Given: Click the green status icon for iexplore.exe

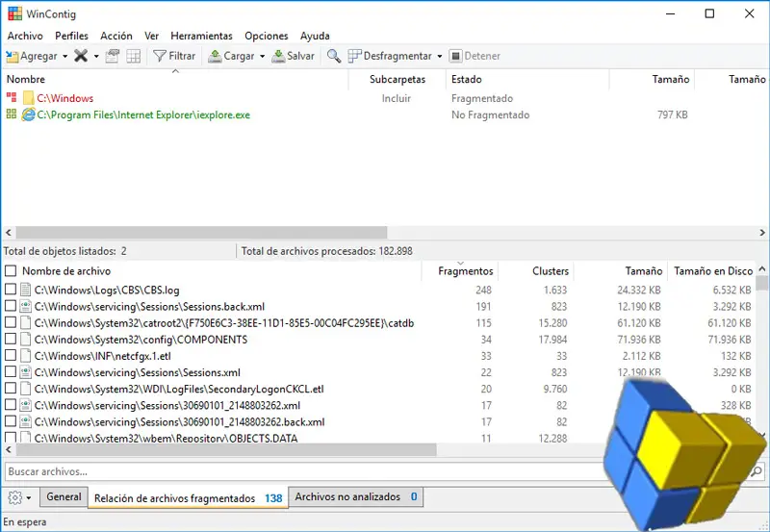Looking at the screenshot, I should tap(12, 114).
